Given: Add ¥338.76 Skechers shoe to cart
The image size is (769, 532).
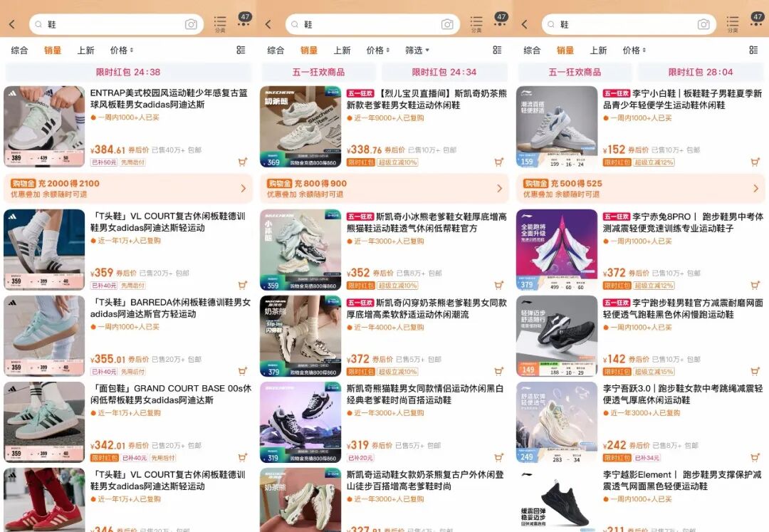Looking at the screenshot, I should pyautogui.click(x=499, y=162).
